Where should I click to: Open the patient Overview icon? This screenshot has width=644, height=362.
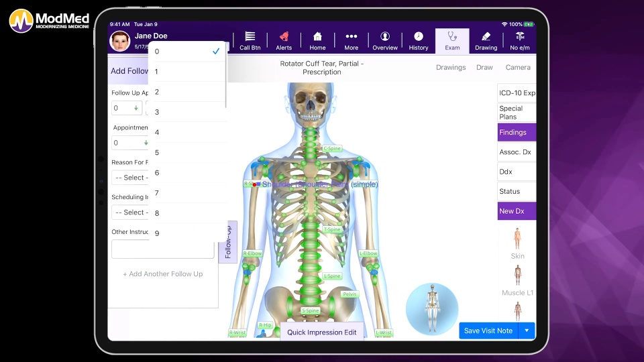(x=385, y=36)
